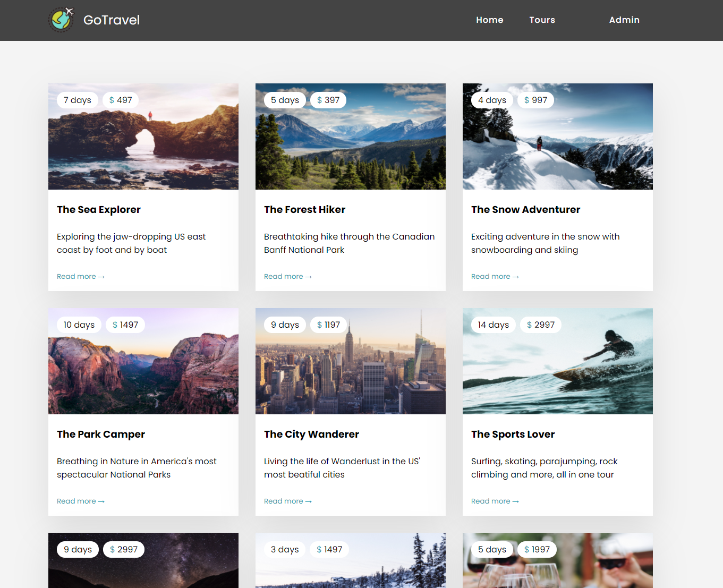Click The Snow Adventurer snowy slope photo
This screenshot has width=723, height=588.
558,137
